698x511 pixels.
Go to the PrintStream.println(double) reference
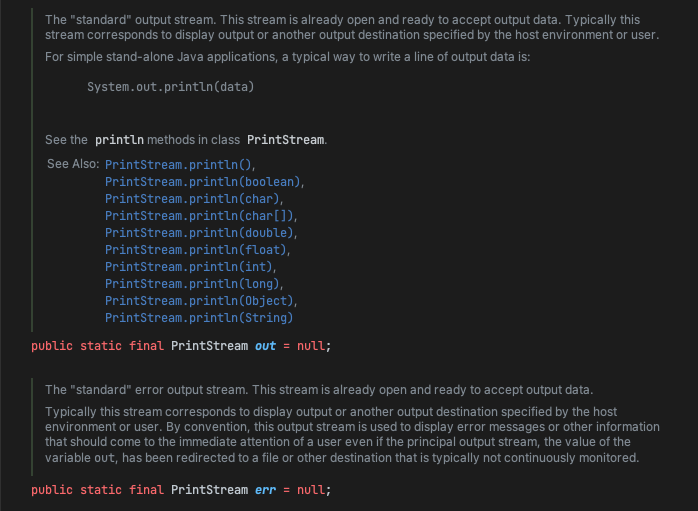click(x=200, y=232)
